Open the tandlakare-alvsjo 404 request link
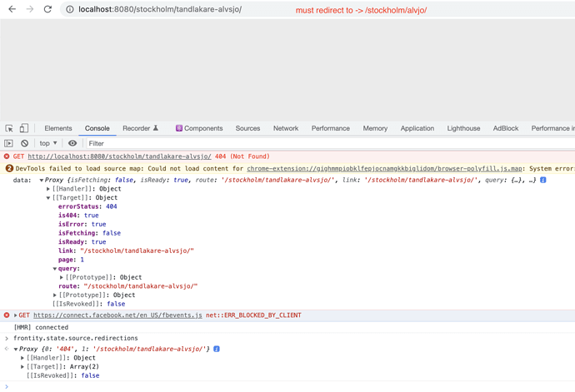Viewport: 575px width, 392px height. [119, 156]
